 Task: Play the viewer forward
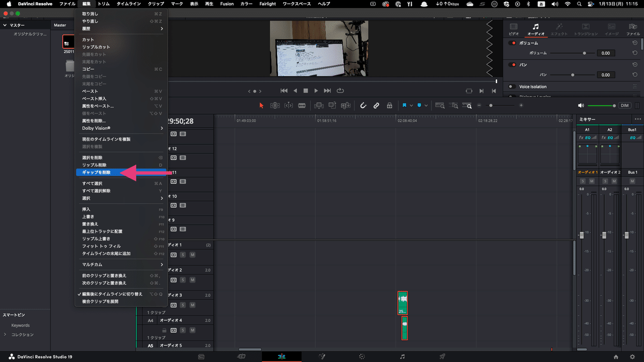tap(317, 91)
